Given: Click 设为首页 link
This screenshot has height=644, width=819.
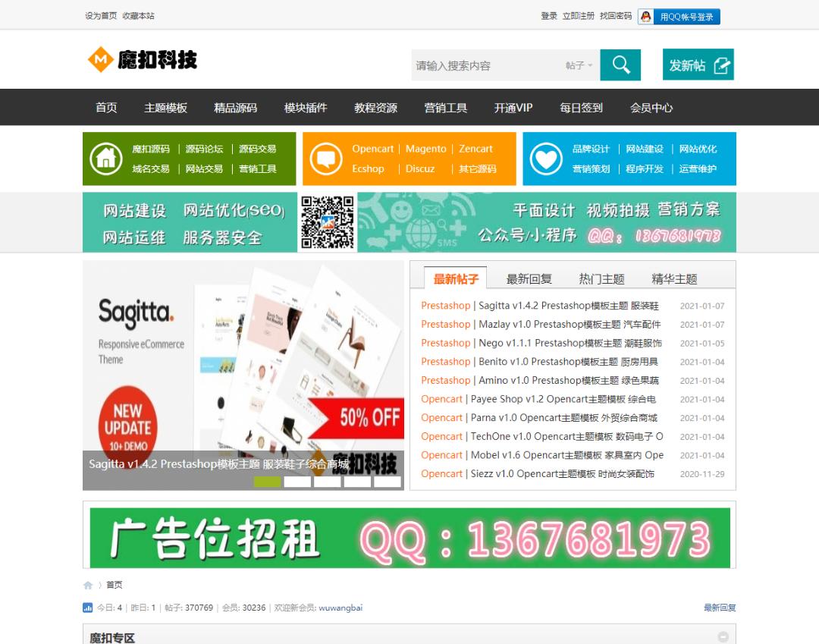Looking at the screenshot, I should pos(101,16).
